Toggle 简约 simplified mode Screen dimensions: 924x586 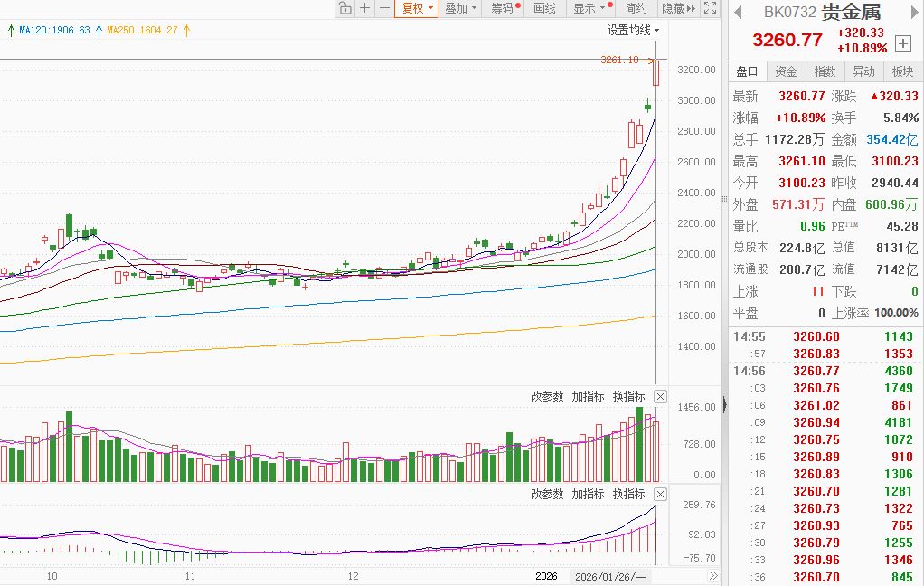point(636,8)
